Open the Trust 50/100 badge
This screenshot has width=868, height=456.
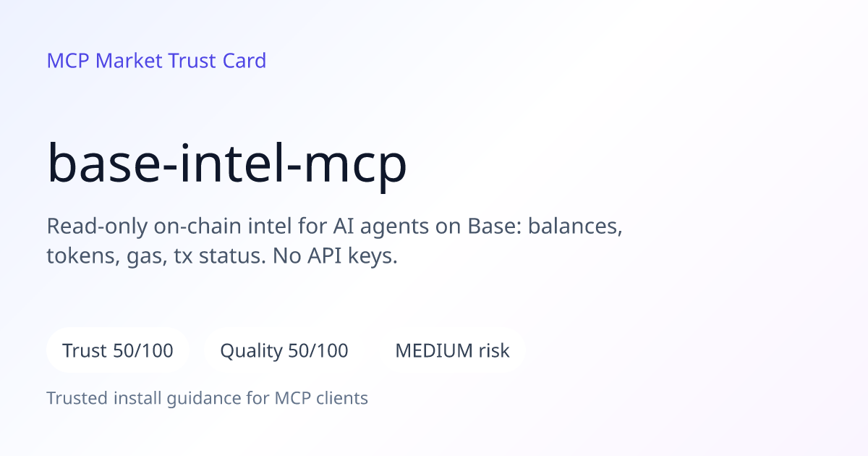coord(118,351)
